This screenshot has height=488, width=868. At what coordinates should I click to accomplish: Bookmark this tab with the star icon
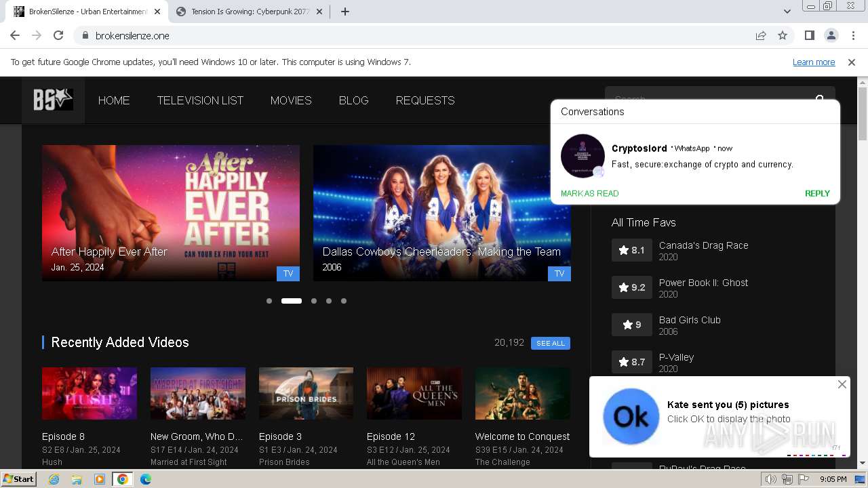point(783,36)
